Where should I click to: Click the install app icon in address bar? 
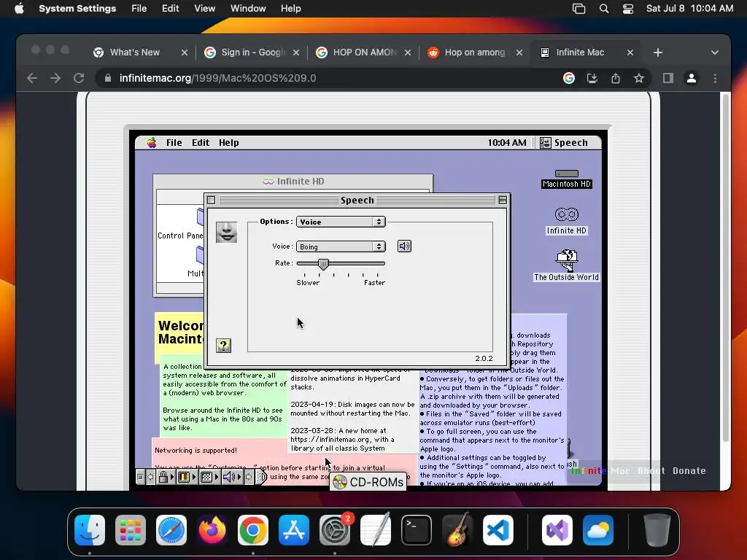592,78
